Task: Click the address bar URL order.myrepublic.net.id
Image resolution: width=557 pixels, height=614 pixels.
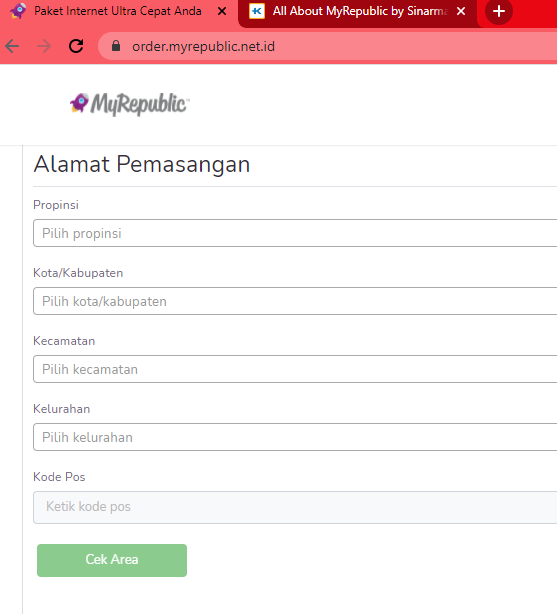Action: 203,47
